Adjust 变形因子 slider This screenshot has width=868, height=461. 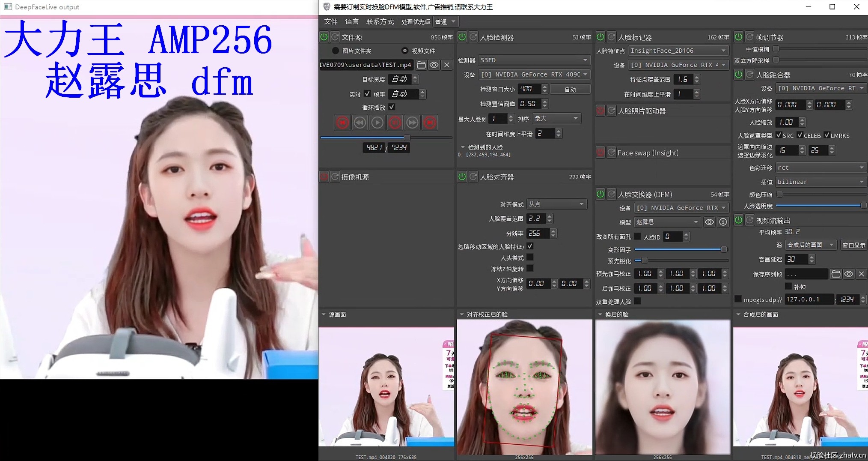[x=681, y=249]
